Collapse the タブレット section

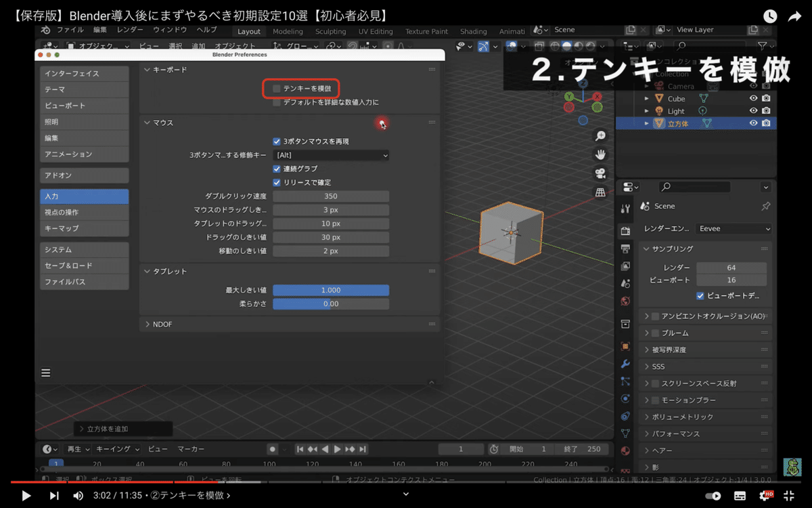click(x=148, y=271)
